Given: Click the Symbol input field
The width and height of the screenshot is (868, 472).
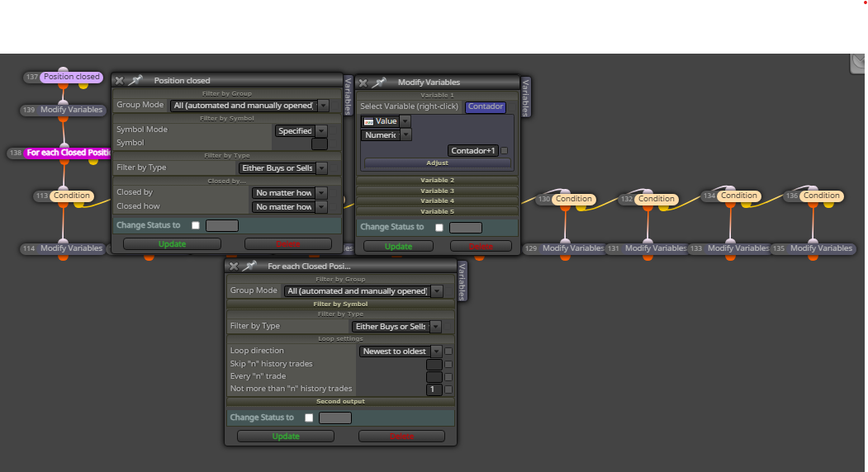Looking at the screenshot, I should [320, 144].
